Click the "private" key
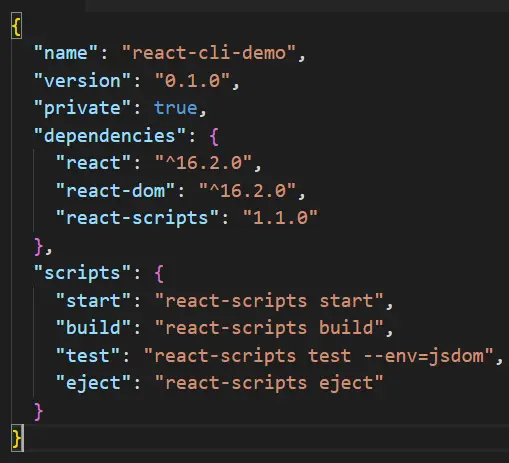Screen dimensions: 509x463 [82, 108]
